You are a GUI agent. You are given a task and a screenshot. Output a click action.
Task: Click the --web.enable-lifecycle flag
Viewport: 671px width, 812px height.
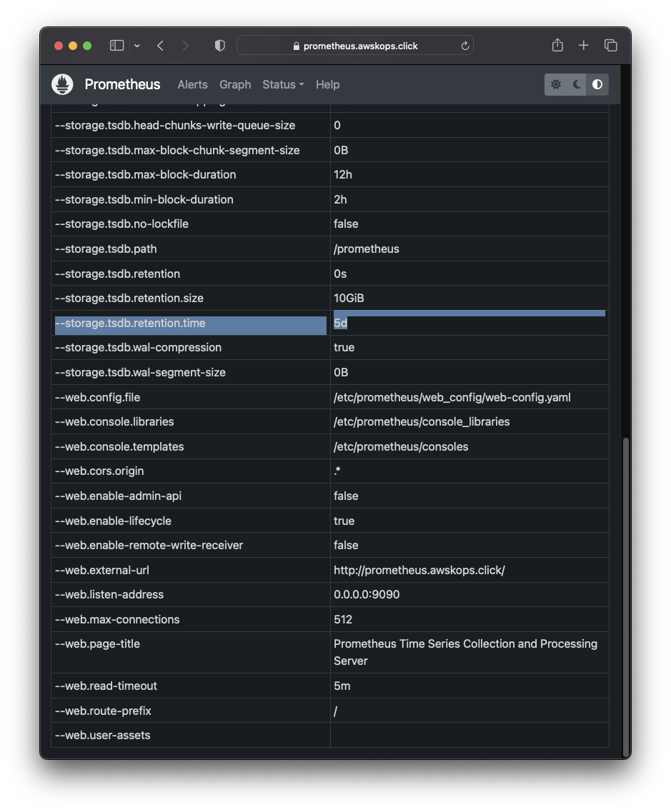click(x=113, y=521)
